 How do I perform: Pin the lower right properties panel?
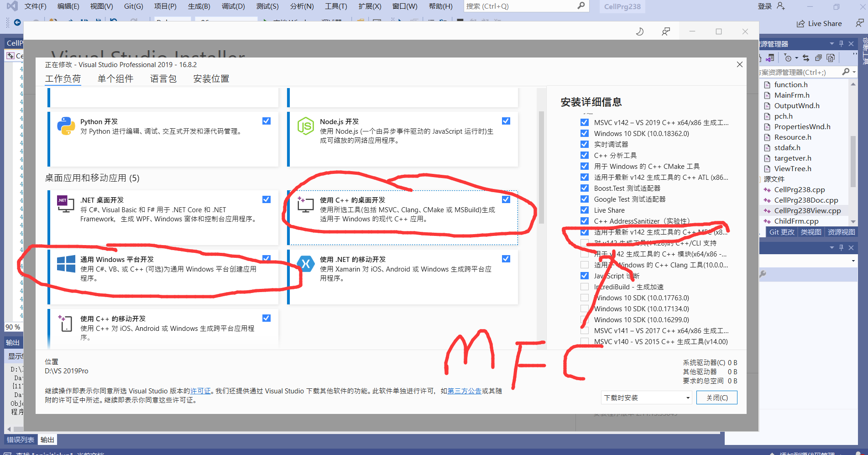tap(842, 247)
